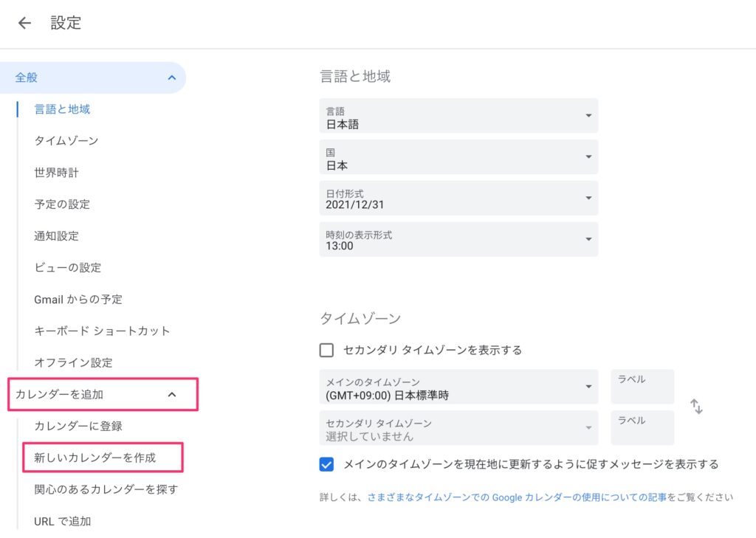Swap timezones with the up-down arrows icon

click(696, 407)
